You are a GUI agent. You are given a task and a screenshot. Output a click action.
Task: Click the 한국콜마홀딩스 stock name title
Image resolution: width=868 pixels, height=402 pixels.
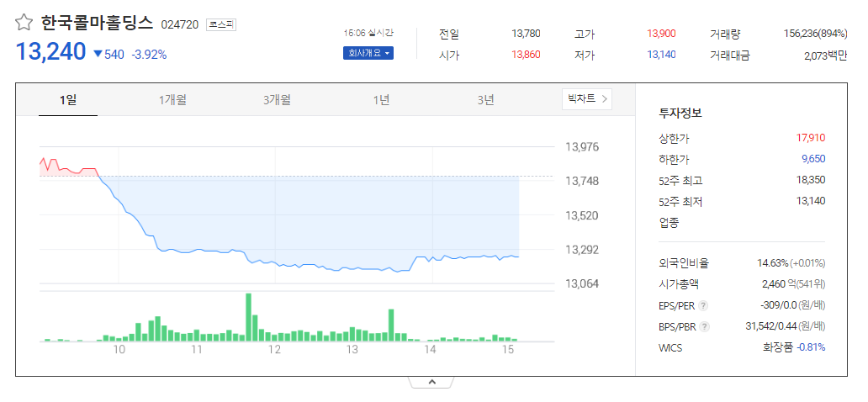97,24
